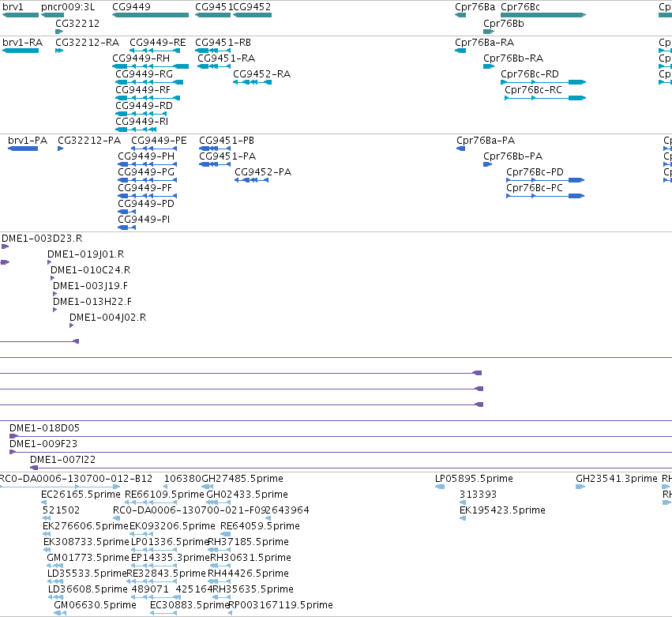The width and height of the screenshot is (672, 617).
Task: Click the Cpr76Bc-RD transcript label
Action: point(530,73)
